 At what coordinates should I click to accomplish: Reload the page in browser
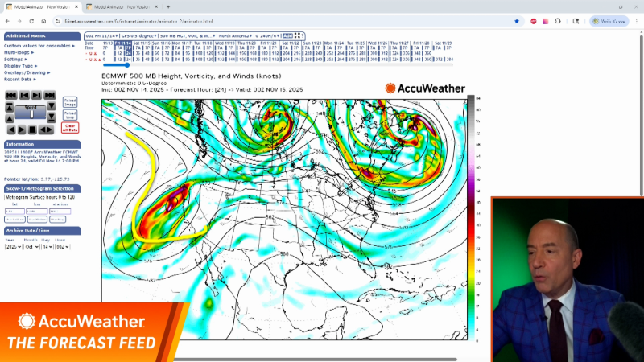pyautogui.click(x=32, y=21)
